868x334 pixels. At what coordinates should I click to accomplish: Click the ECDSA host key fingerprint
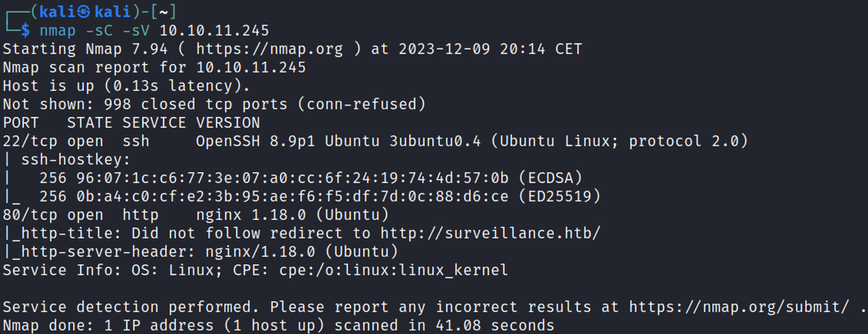tap(292, 178)
